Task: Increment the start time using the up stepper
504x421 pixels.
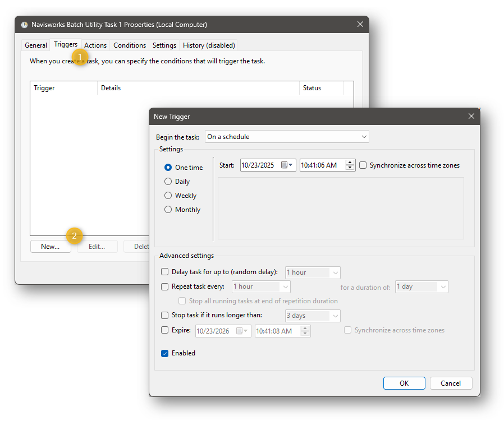Action: [x=349, y=163]
